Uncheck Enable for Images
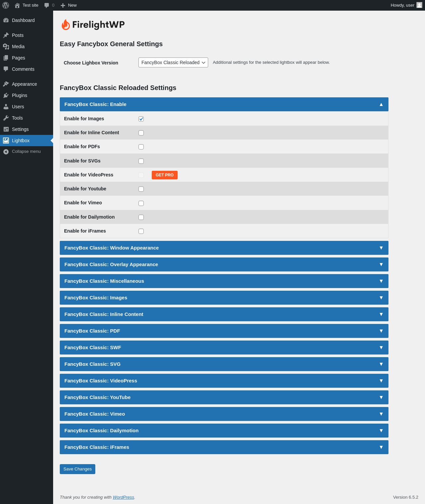425x504 pixels. pyautogui.click(x=141, y=119)
